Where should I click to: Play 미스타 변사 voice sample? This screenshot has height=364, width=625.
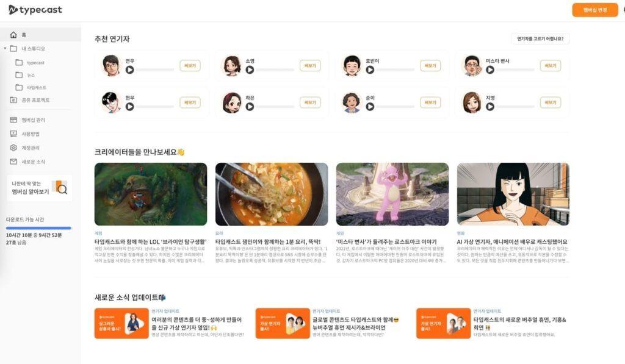490,70
